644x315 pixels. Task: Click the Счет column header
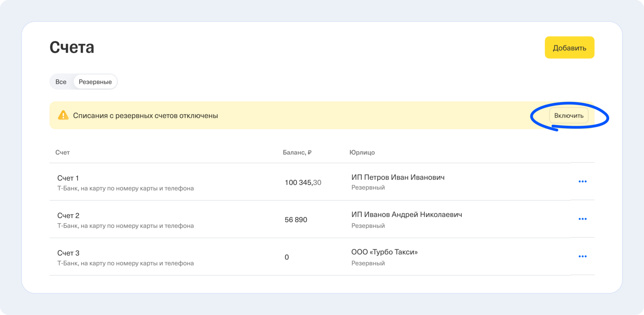(62, 153)
